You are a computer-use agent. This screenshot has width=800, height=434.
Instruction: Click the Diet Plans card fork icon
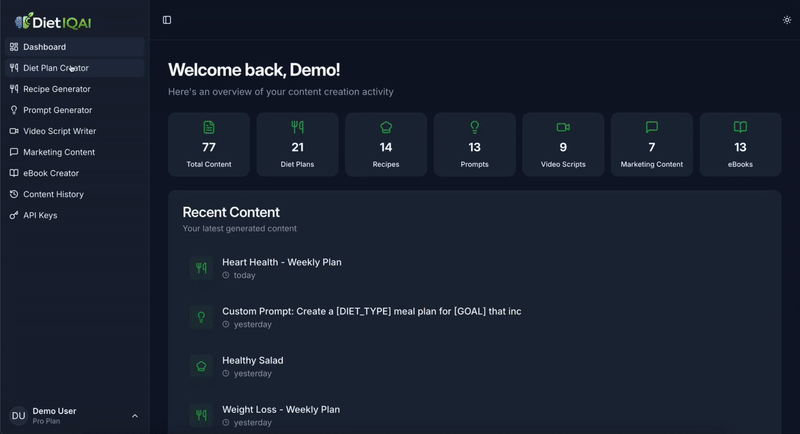point(297,127)
